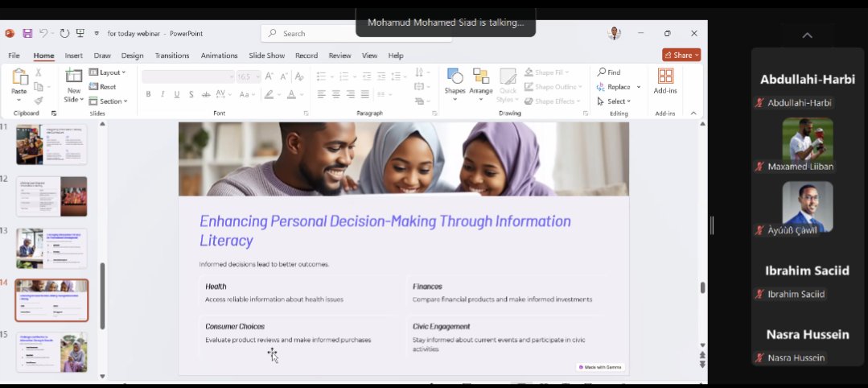Select the Format Painter brush
868x388 pixels.
(38, 101)
